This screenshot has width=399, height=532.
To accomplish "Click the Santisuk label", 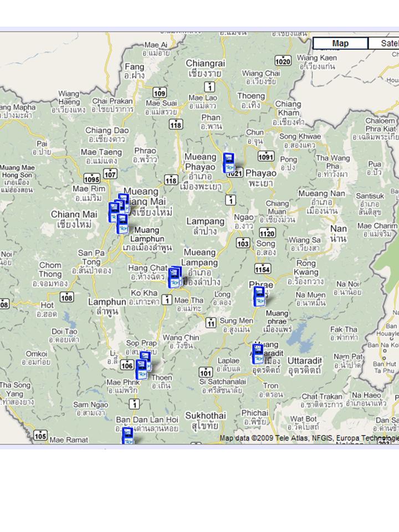I will tap(370, 204).
